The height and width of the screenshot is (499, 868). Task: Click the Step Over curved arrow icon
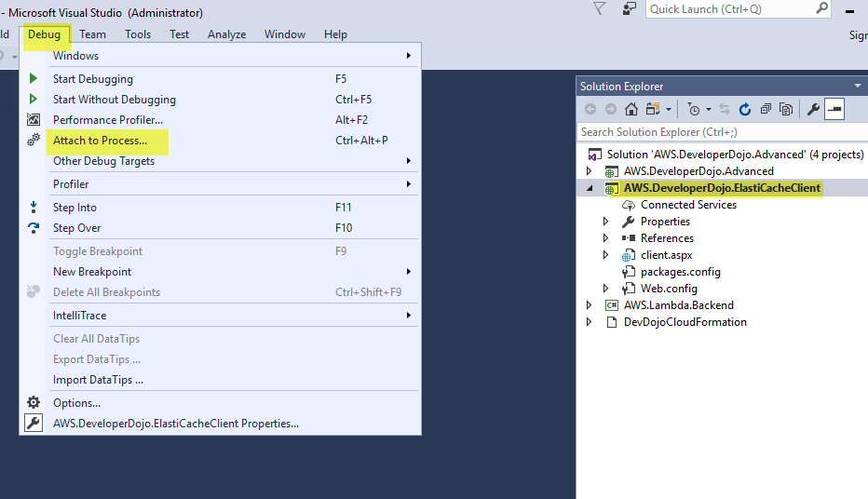click(34, 228)
